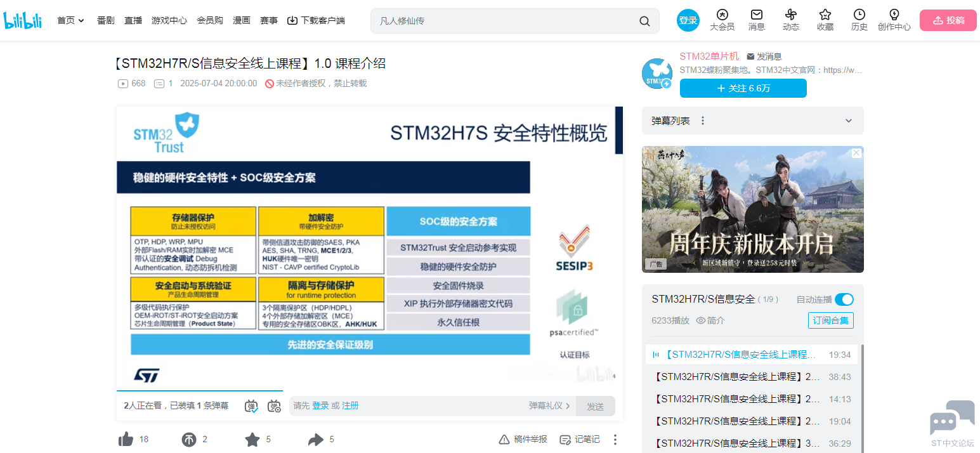Share the video with arrow icon
980x453 pixels.
tap(315, 439)
